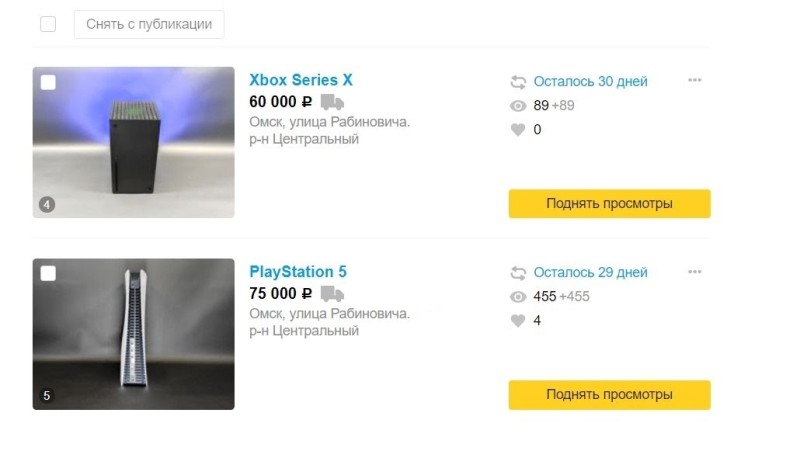Click the views eye icon for PlayStation 5
Screen dimensions: 800x472
point(518,296)
